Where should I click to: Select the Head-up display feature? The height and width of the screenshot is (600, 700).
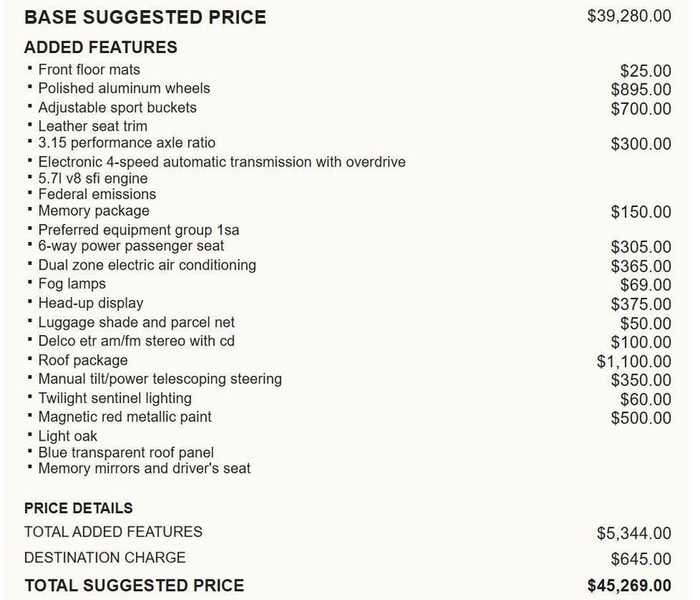pos(91,303)
